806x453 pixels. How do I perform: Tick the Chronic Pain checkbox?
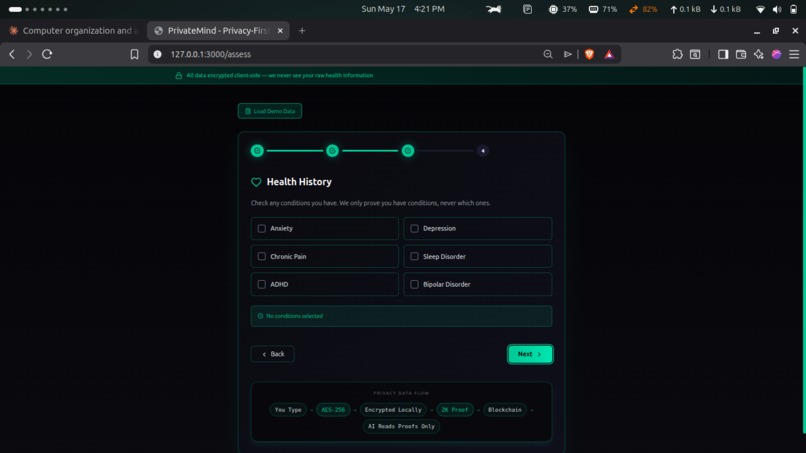pos(262,256)
